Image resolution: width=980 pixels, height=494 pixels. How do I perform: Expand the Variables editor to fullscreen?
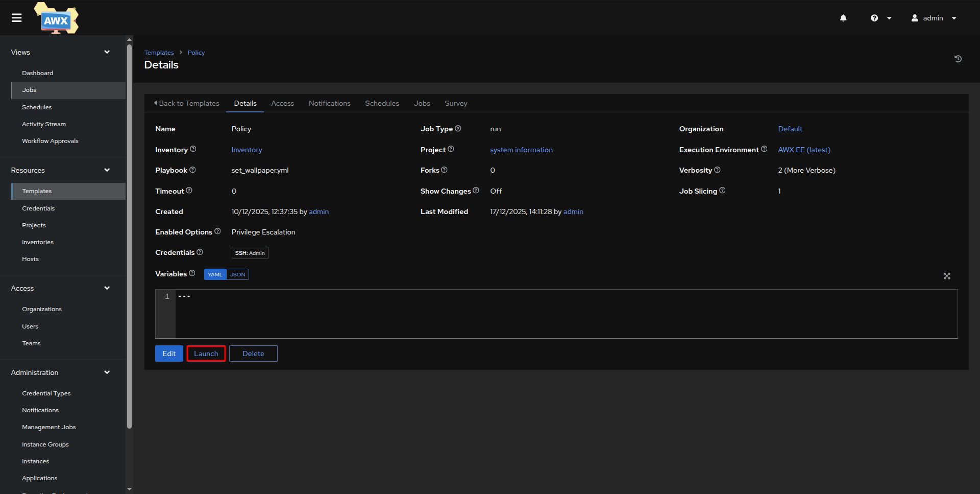pyautogui.click(x=946, y=276)
